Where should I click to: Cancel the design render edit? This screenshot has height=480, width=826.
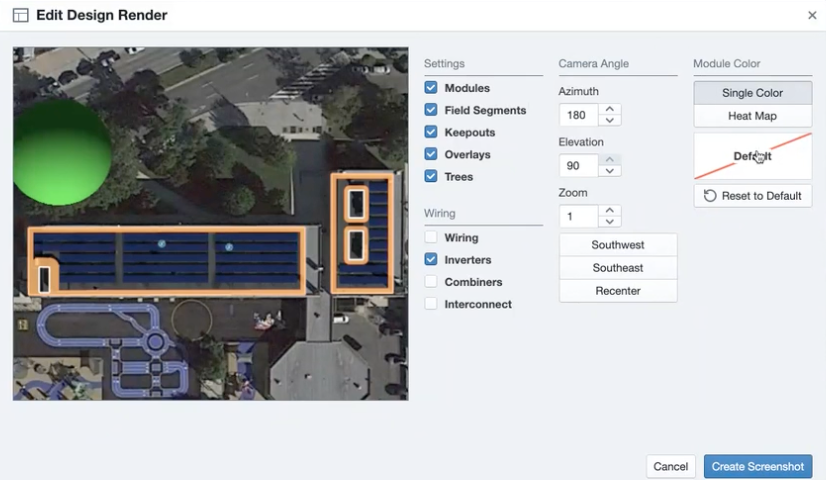671,466
